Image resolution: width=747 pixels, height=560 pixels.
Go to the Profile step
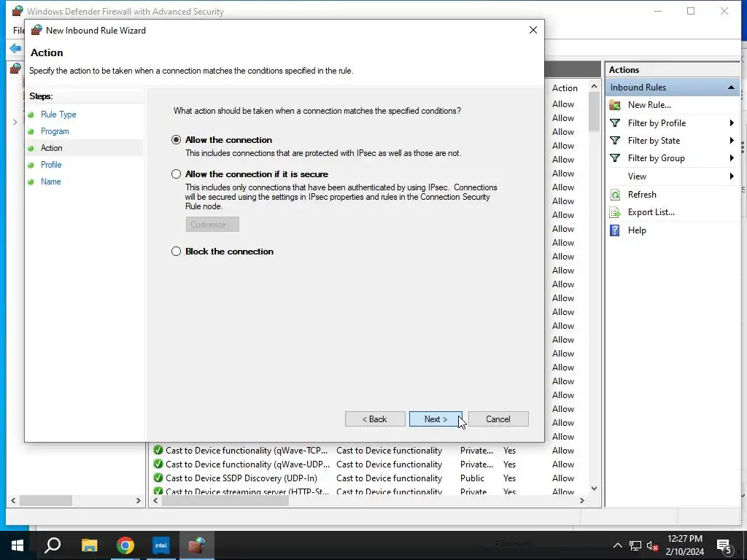(x=51, y=165)
